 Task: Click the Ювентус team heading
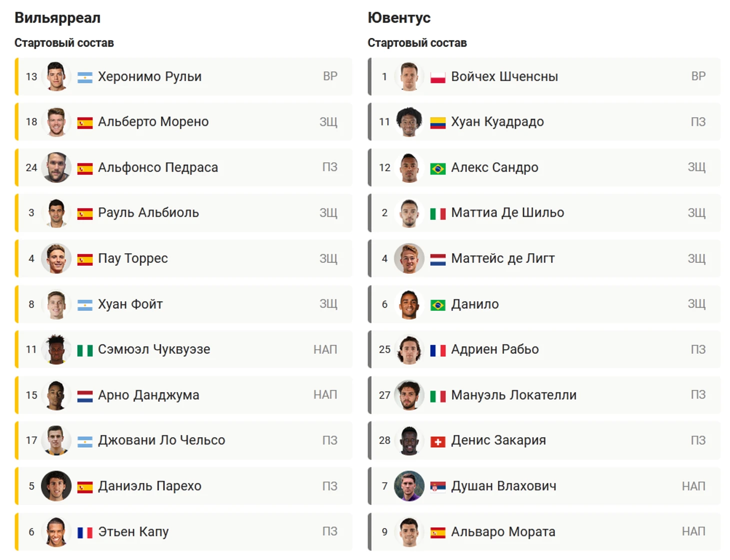(399, 18)
